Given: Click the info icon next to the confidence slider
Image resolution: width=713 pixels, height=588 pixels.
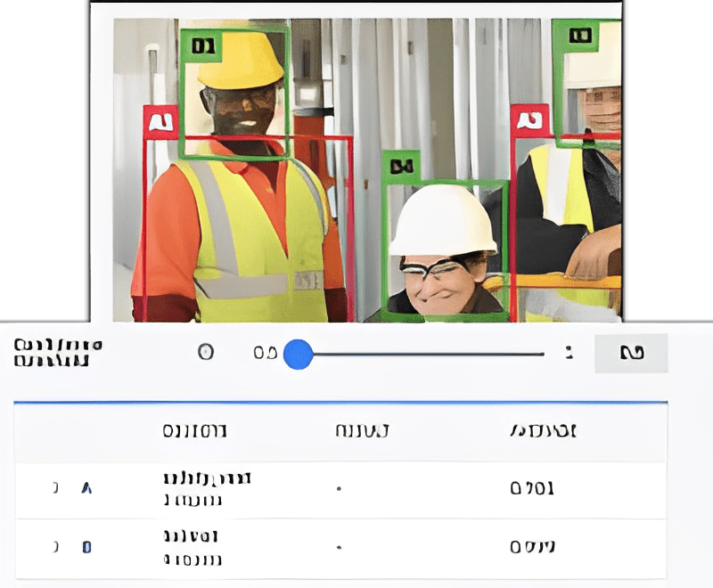Looking at the screenshot, I should point(207,352).
